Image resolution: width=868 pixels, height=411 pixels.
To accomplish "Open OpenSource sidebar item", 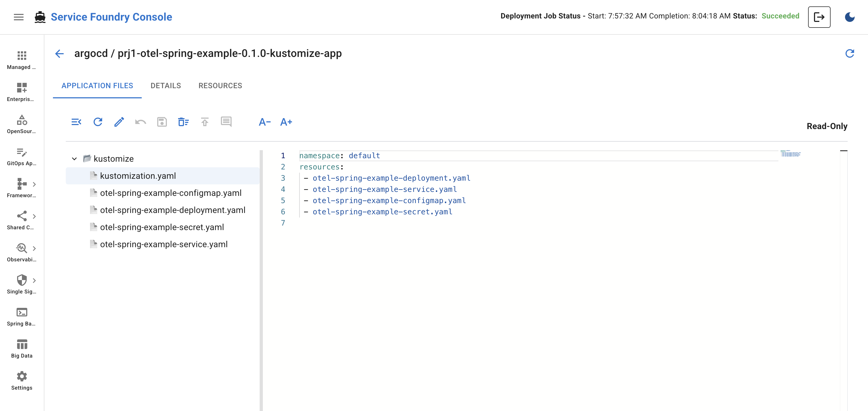I will click(22, 124).
